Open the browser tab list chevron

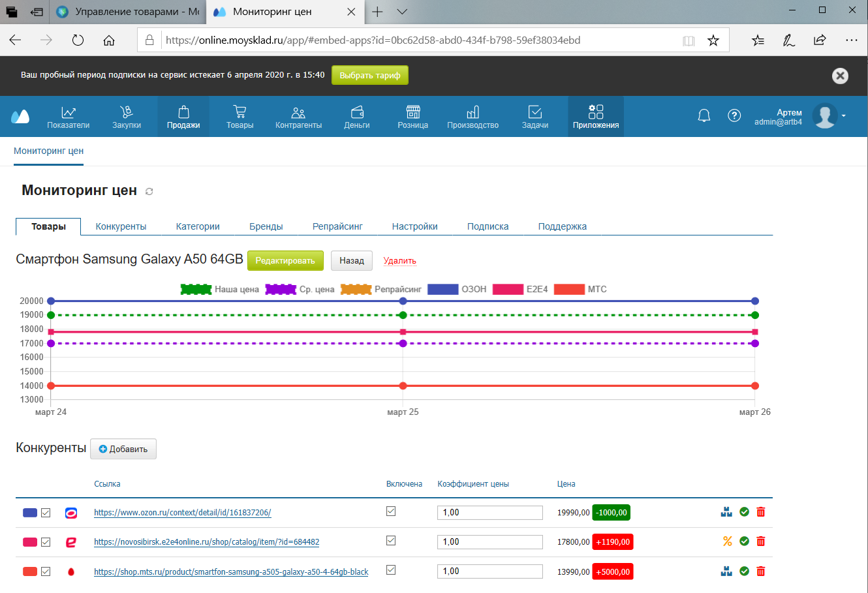(x=402, y=12)
